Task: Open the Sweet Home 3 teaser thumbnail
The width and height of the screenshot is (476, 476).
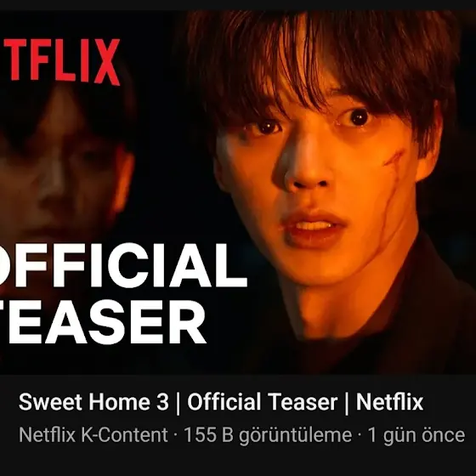Action: click(238, 192)
